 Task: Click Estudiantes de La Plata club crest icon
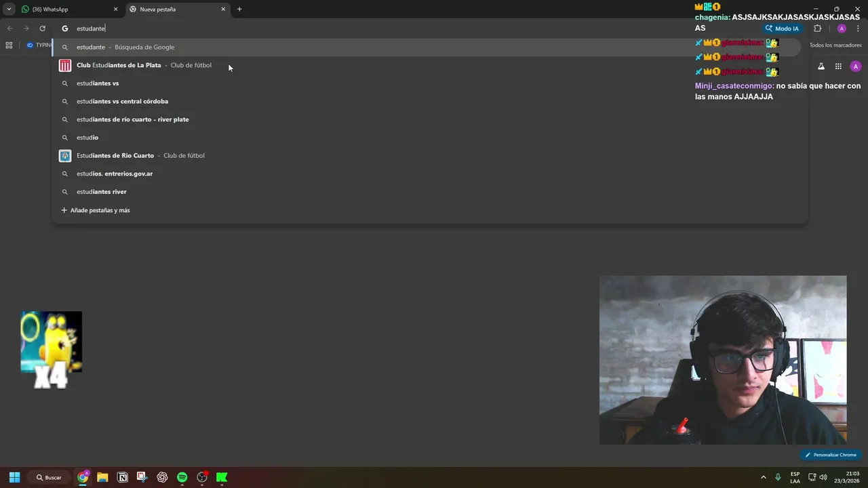(65, 65)
